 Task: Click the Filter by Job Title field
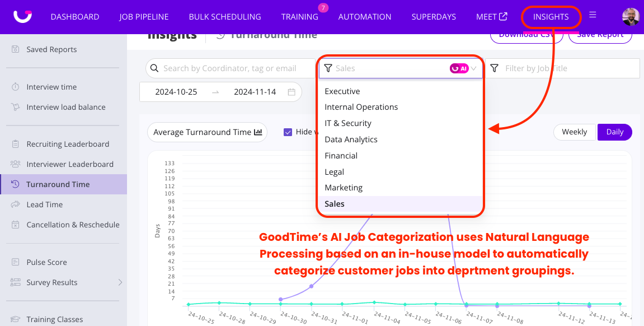(563, 68)
